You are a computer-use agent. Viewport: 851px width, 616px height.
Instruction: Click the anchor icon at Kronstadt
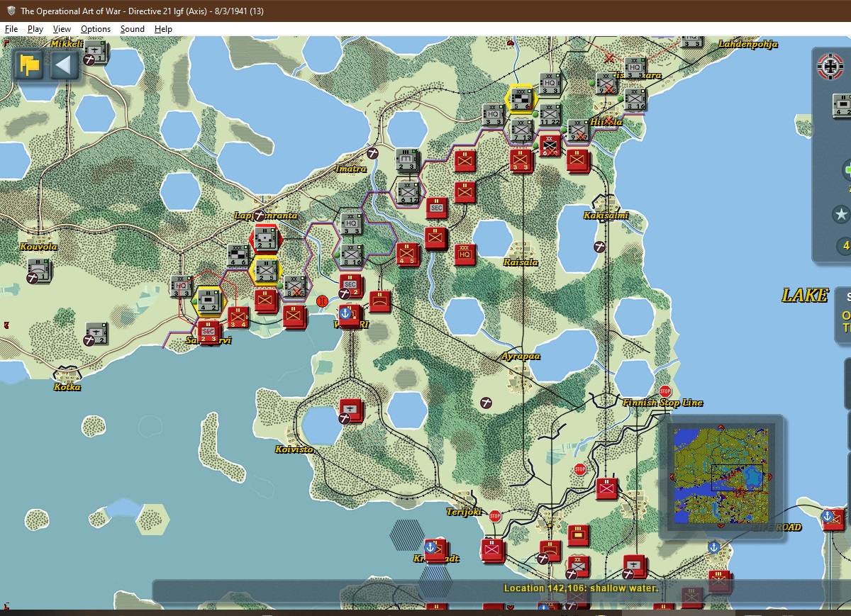430,547
